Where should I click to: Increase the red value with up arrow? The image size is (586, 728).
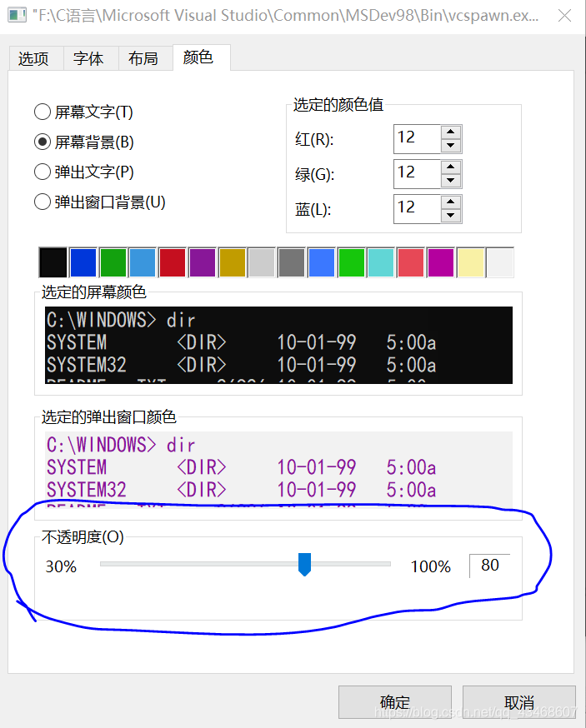tap(450, 132)
